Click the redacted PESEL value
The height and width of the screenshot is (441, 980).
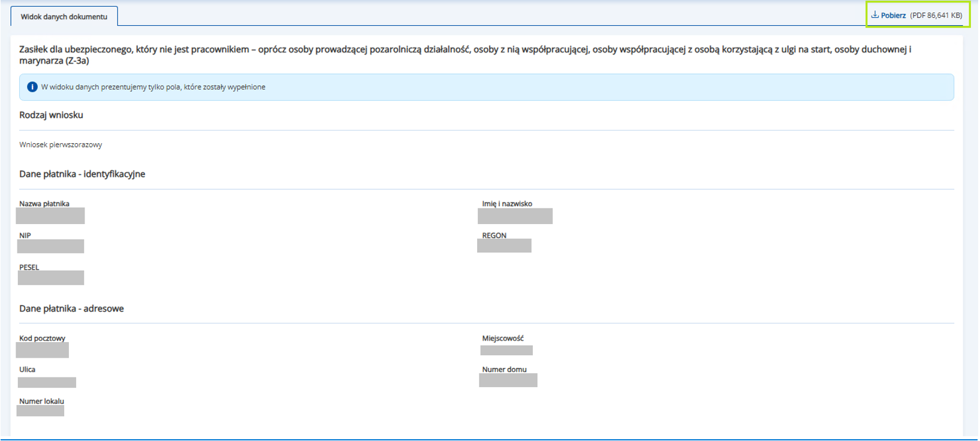[x=51, y=278]
